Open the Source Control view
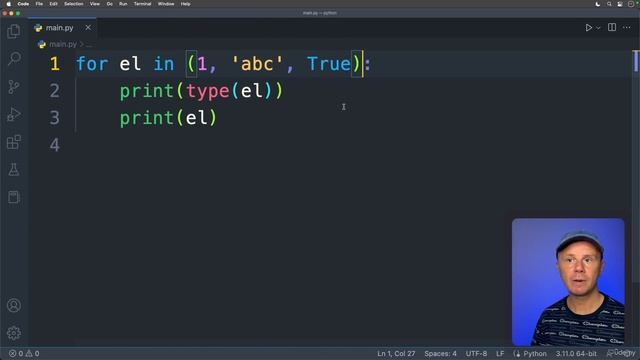 coord(14,87)
